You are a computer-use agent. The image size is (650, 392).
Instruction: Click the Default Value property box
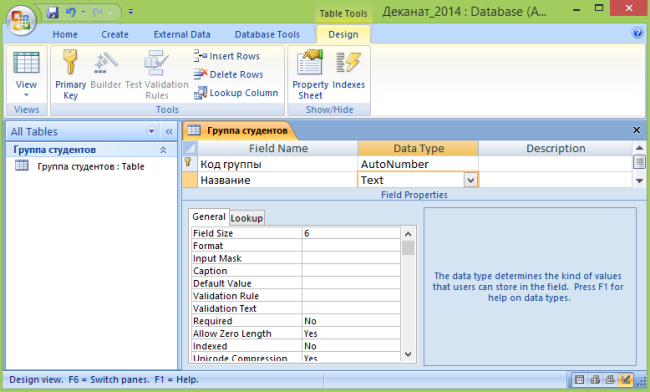click(351, 283)
